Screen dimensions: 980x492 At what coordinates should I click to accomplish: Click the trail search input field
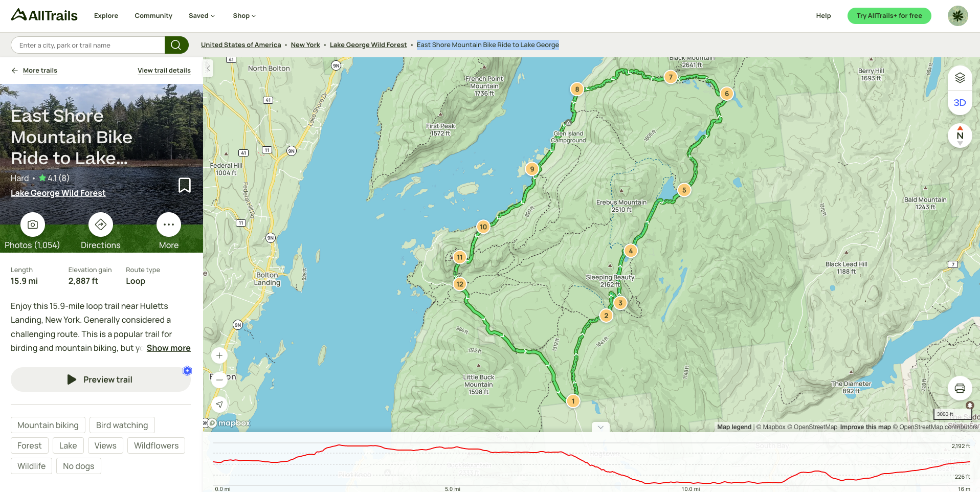click(x=88, y=45)
